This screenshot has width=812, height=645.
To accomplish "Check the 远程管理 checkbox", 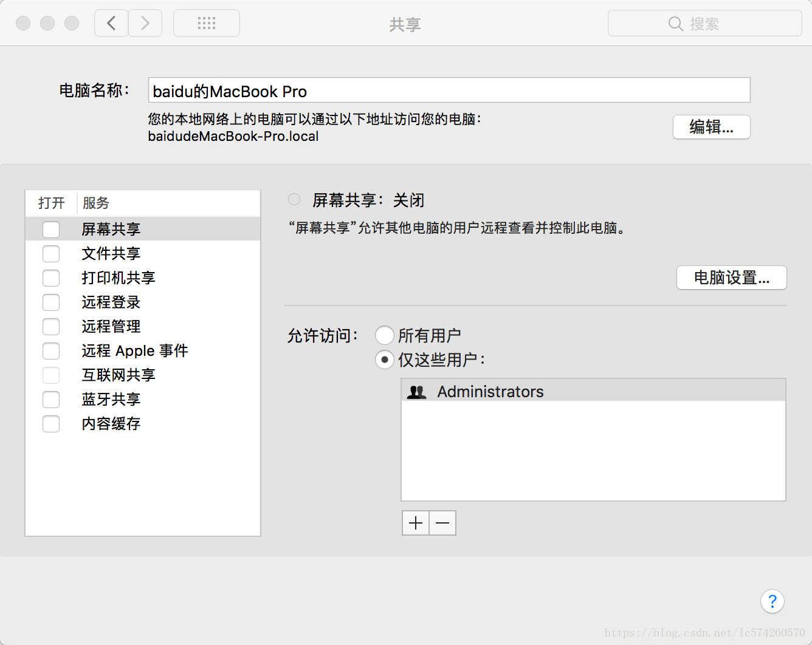I will [x=51, y=327].
